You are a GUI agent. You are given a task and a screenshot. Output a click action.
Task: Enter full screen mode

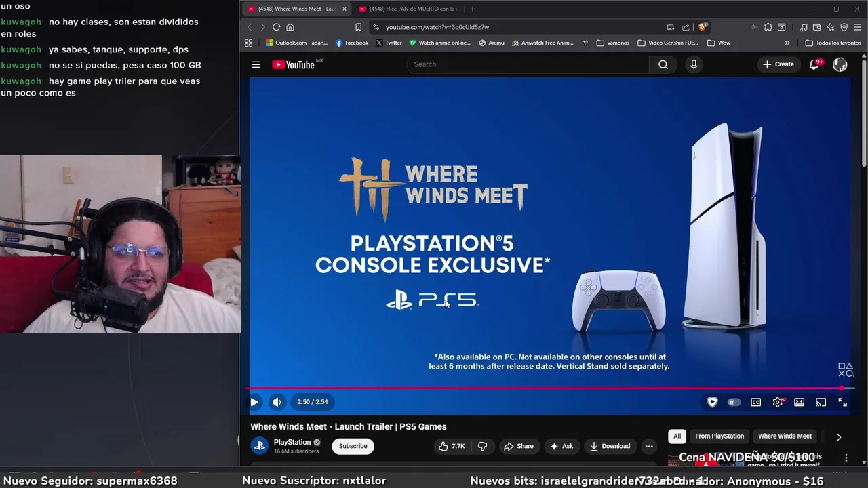click(842, 402)
